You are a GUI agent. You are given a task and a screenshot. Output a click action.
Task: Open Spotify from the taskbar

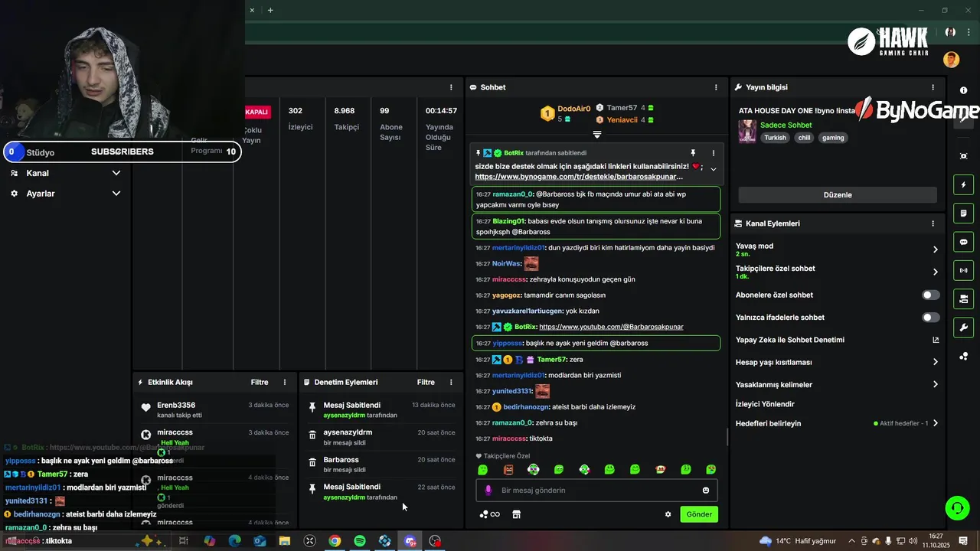click(x=360, y=541)
